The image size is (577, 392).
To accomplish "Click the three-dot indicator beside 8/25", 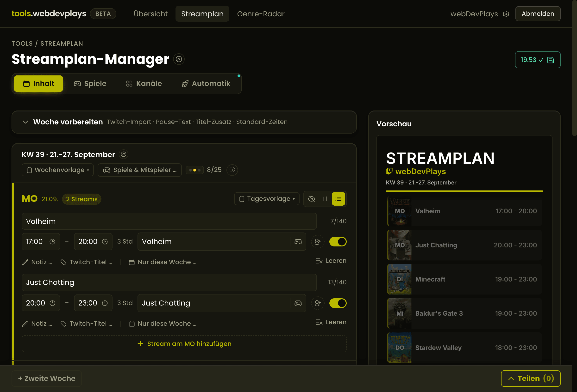I will coord(195,170).
